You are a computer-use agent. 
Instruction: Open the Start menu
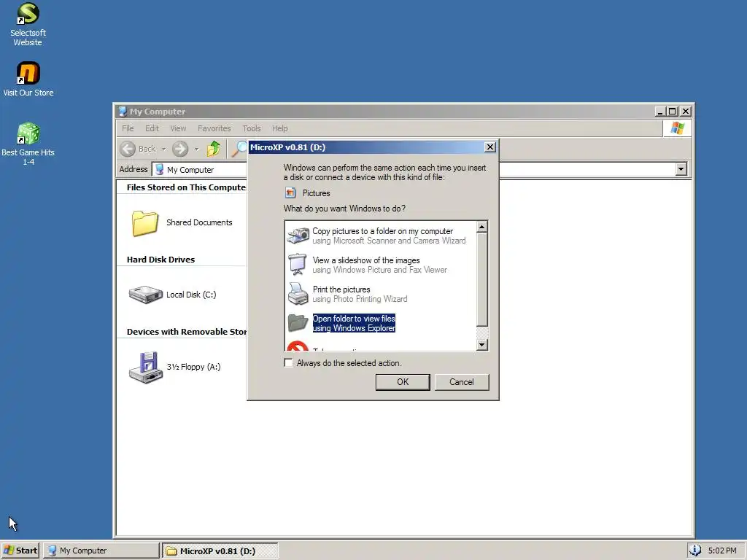pos(20,551)
